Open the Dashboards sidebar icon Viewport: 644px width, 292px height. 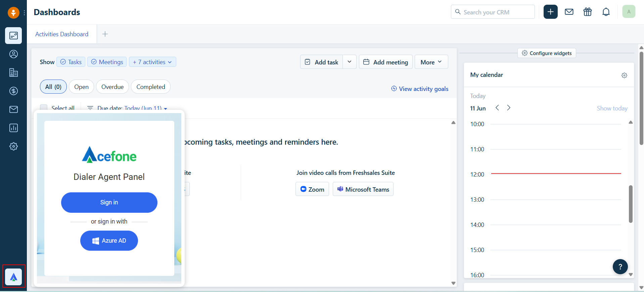[x=13, y=36]
